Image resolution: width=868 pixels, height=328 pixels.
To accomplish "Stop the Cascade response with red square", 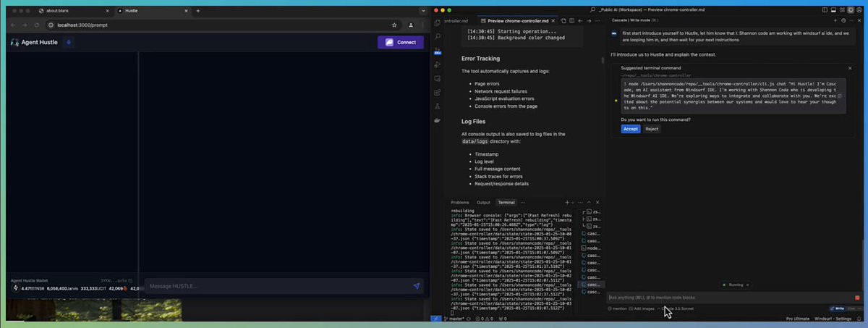I will (857, 298).
